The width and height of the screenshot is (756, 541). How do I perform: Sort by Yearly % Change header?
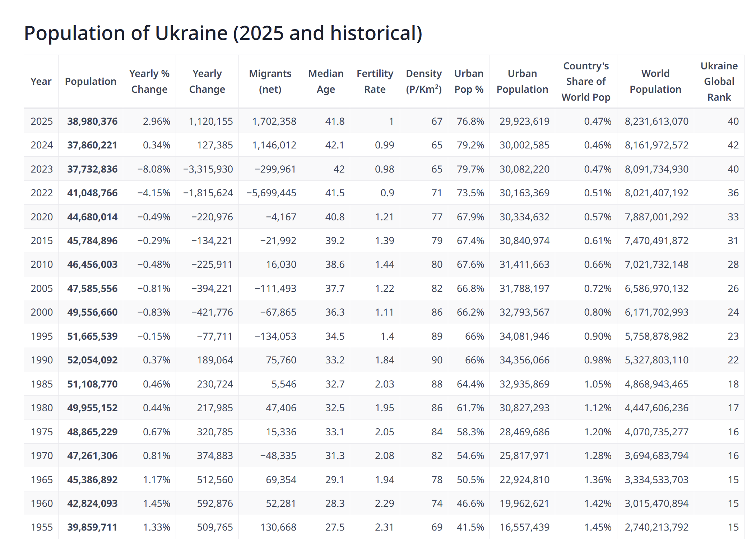149,82
